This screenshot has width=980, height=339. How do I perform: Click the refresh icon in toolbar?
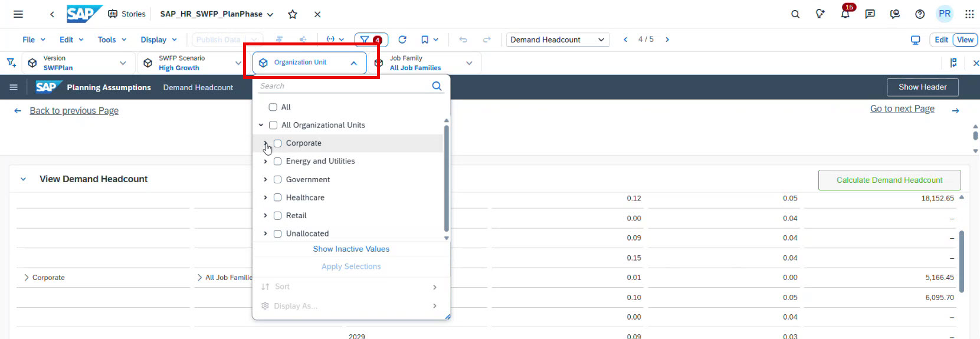(x=402, y=40)
